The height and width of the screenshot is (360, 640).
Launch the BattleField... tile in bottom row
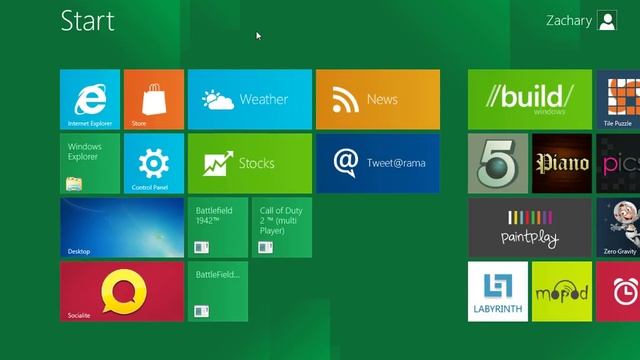(x=218, y=291)
